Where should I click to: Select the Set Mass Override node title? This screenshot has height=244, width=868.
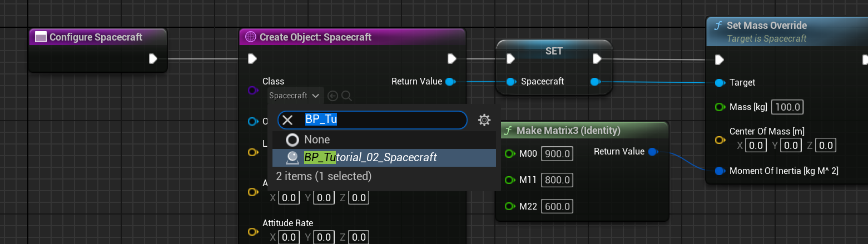tap(766, 26)
